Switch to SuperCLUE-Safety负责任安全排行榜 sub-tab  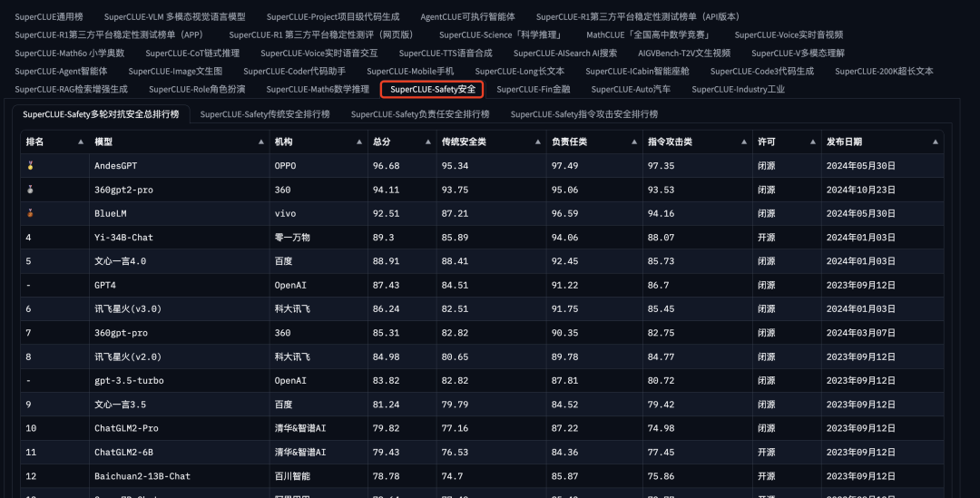(x=420, y=114)
